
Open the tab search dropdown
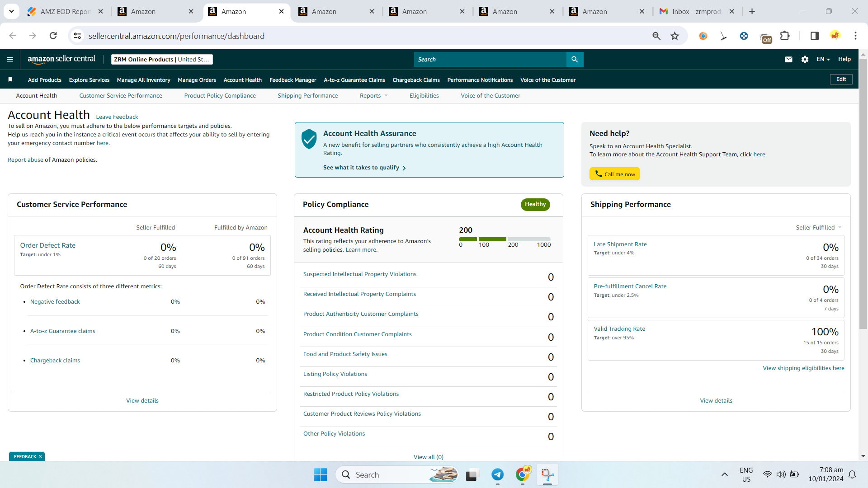click(x=11, y=11)
